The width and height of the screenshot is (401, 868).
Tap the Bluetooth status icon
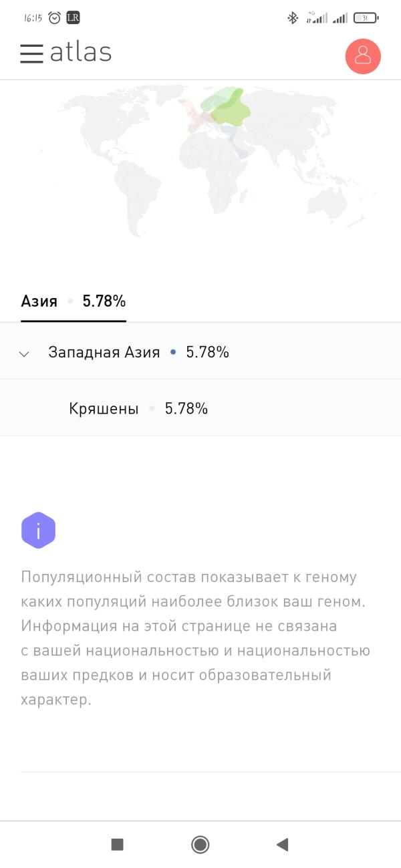coord(293,18)
